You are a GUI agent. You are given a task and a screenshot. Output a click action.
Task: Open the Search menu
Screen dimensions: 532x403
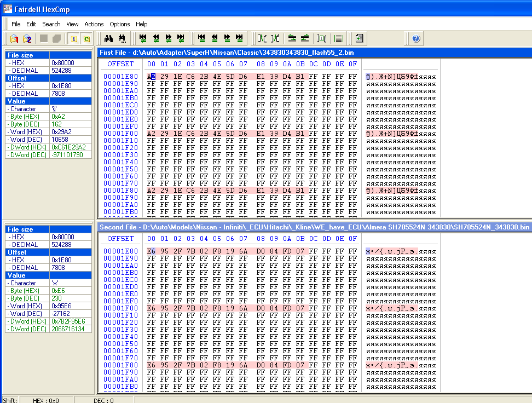click(51, 24)
